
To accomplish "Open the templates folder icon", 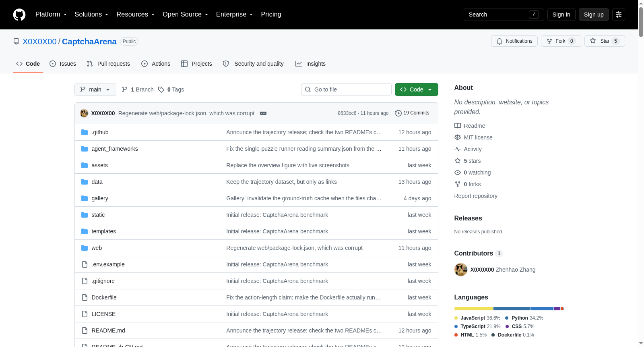I will (x=85, y=231).
